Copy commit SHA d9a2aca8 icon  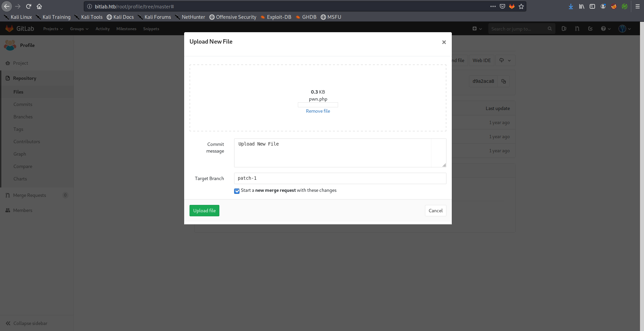(x=503, y=81)
